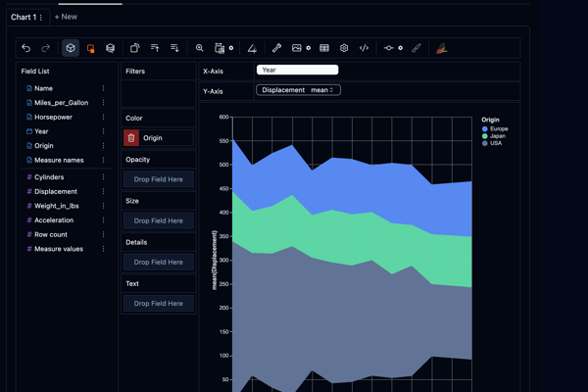Screen dimensions: 588x392
Task: Open the Acceleration field options menu
Action: (103, 220)
